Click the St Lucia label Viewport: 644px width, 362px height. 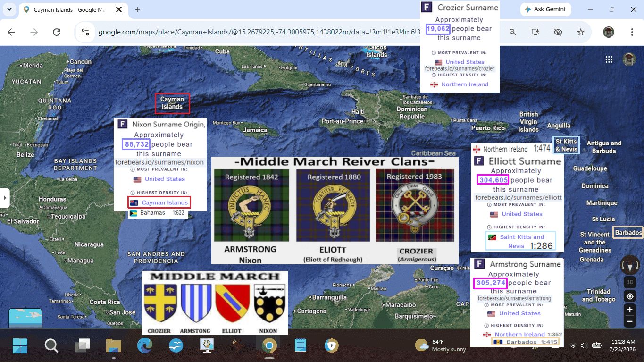pos(603,219)
